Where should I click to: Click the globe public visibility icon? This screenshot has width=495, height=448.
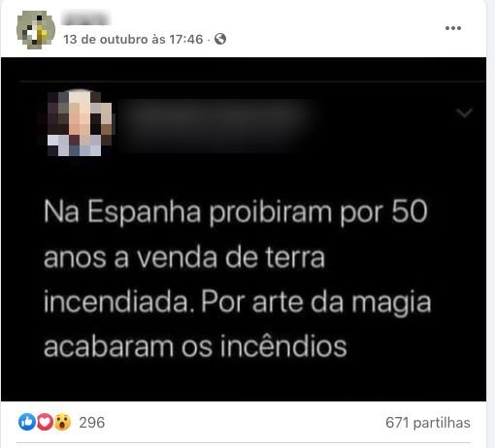click(x=220, y=39)
